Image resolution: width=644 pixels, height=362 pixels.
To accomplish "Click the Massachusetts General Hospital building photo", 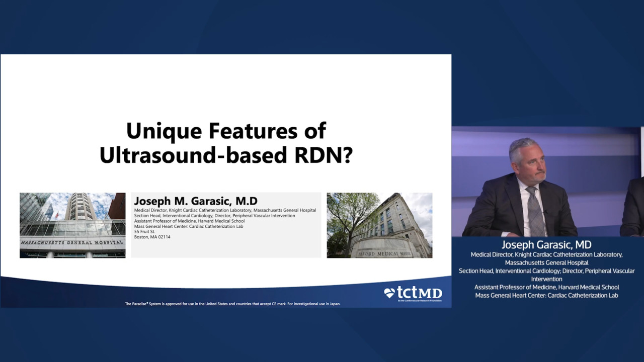I will [x=72, y=225].
